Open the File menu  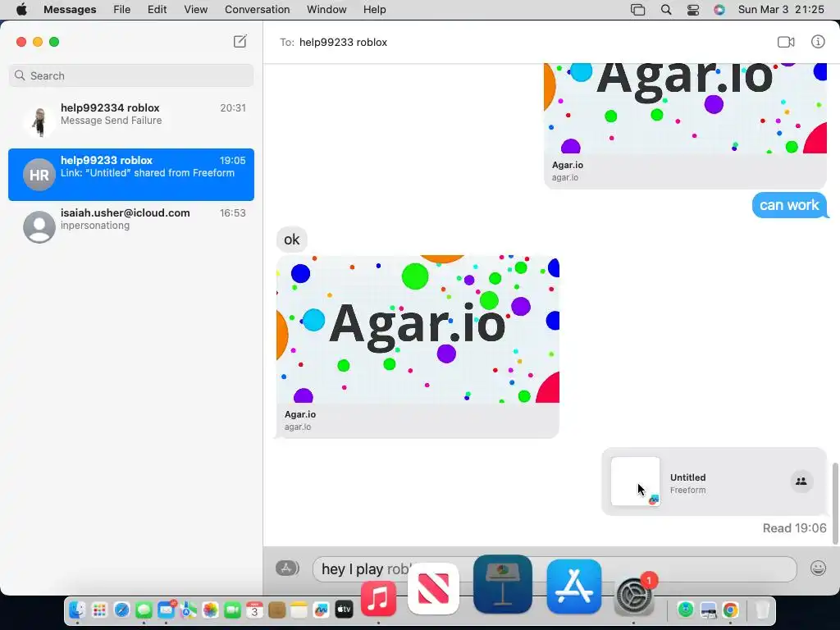(x=121, y=10)
